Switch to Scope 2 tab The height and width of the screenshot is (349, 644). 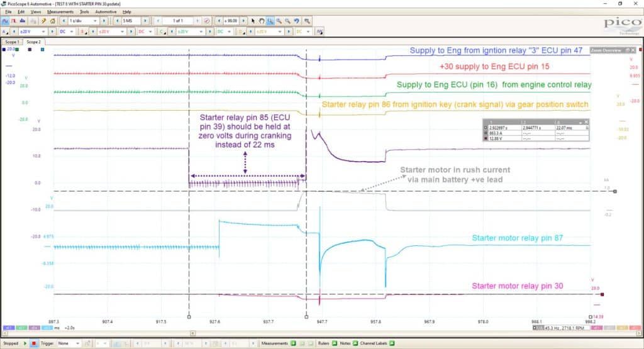pos(34,42)
